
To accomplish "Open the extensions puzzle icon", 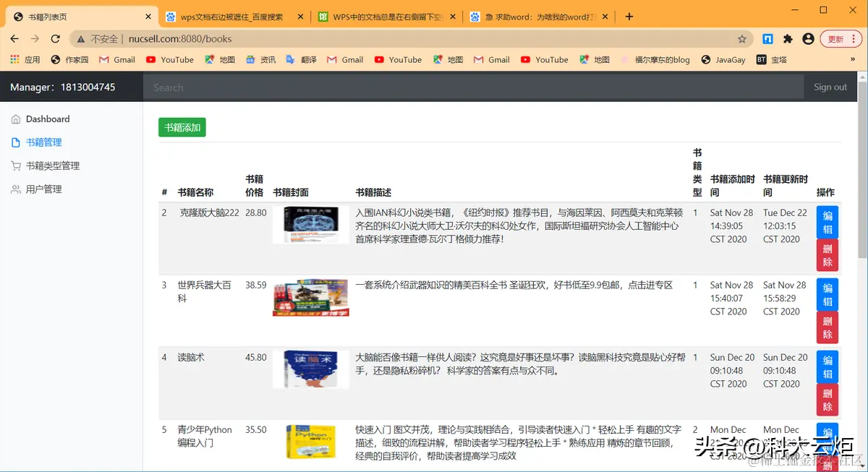I will point(788,39).
